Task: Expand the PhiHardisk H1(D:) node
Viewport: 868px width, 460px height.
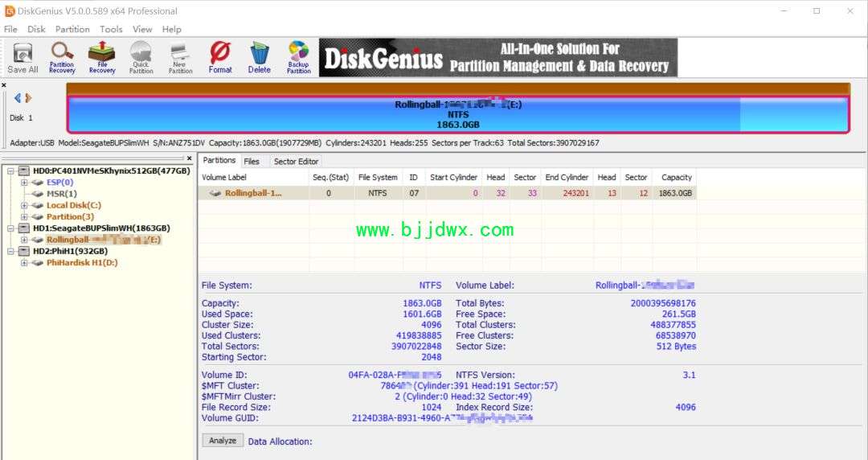Action: coord(24,263)
